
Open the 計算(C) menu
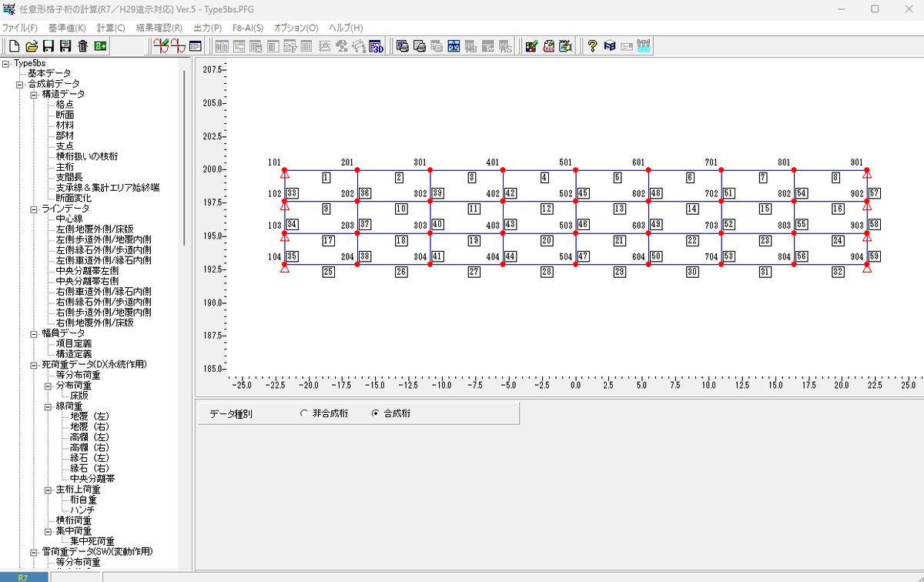tap(110, 28)
